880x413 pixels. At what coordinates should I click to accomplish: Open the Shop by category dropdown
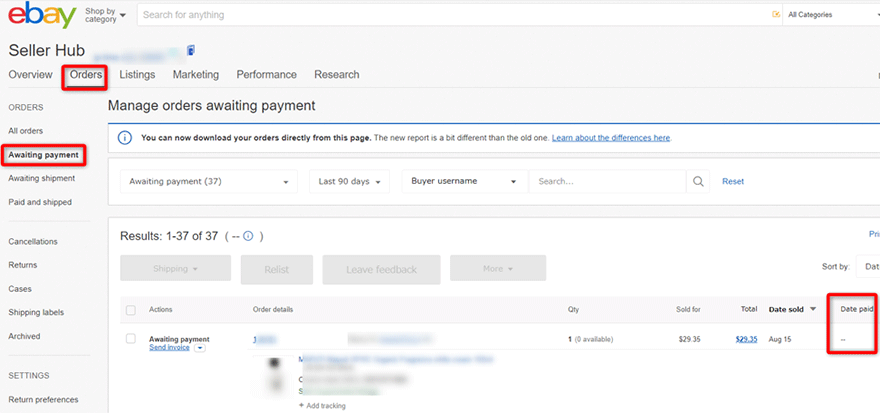click(x=106, y=15)
